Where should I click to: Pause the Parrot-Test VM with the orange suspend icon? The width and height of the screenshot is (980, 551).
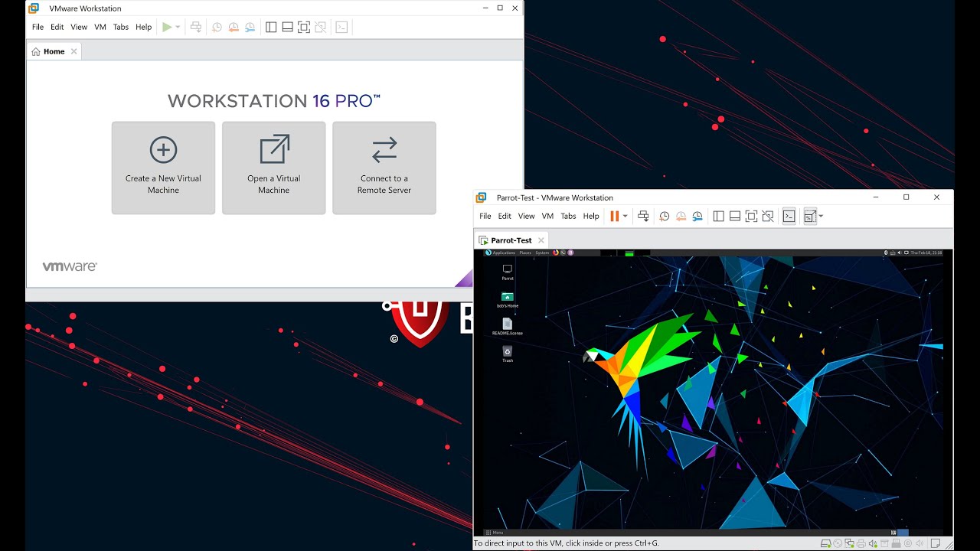(x=614, y=216)
